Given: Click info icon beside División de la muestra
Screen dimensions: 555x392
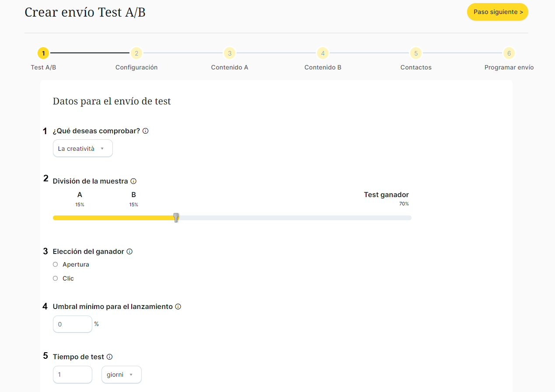Looking at the screenshot, I should 133,181.
